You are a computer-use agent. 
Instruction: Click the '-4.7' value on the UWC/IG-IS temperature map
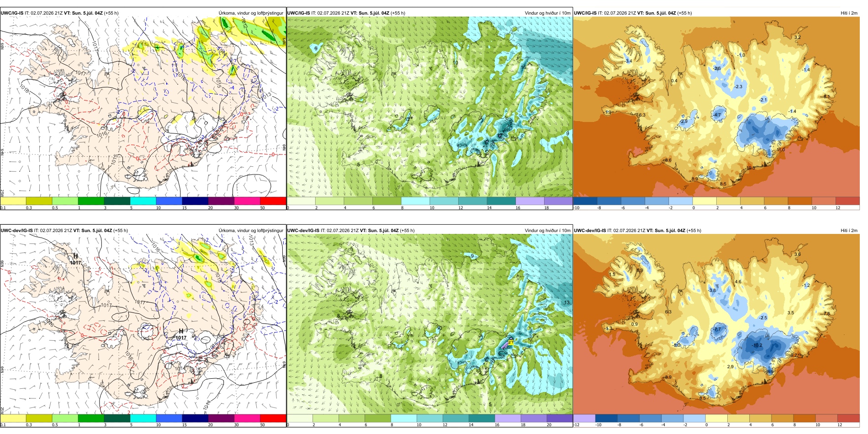(717, 115)
